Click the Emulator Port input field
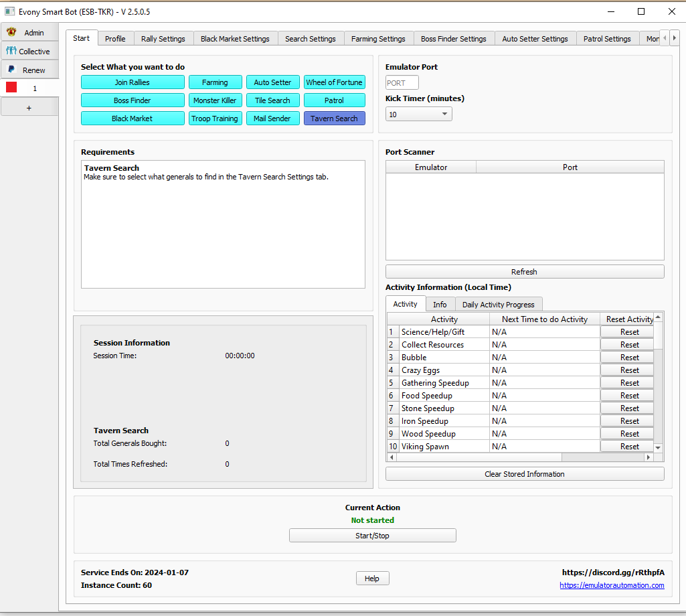This screenshot has width=686, height=616. pos(402,83)
